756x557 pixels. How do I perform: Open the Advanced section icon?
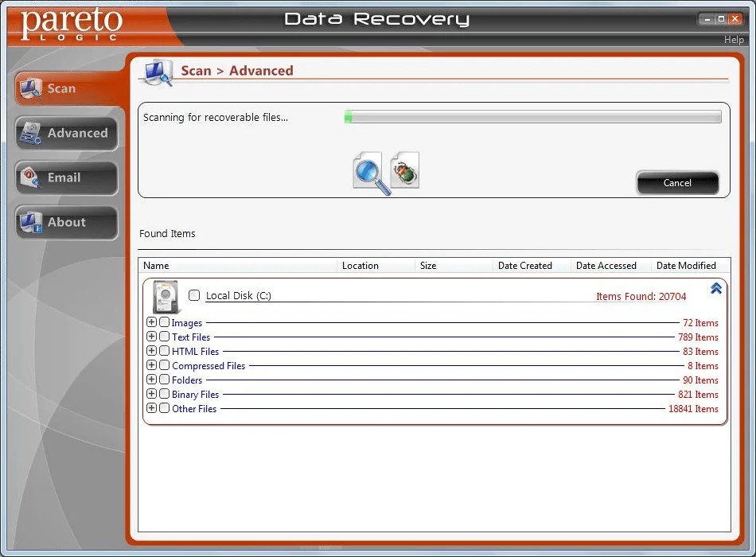pos(30,133)
